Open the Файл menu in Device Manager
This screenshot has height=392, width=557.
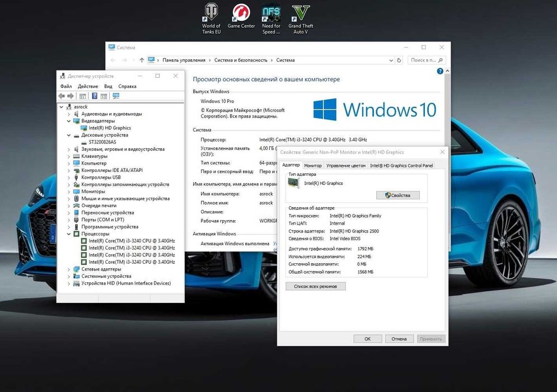coord(66,86)
